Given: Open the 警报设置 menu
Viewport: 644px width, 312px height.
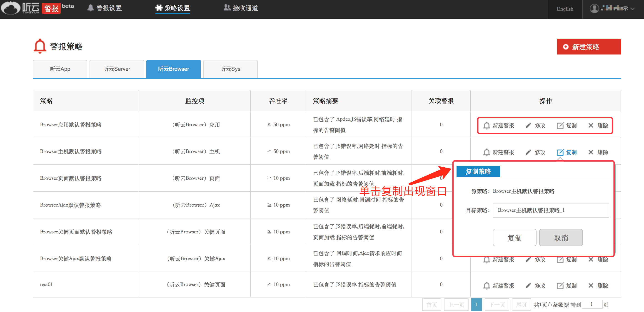Looking at the screenshot, I should (x=105, y=8).
